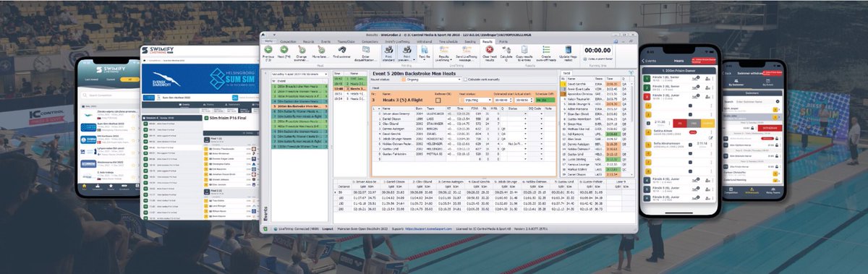Select 200m Backstroke Men Heats event row
The height and width of the screenshot is (274, 868).
pyautogui.click(x=299, y=106)
